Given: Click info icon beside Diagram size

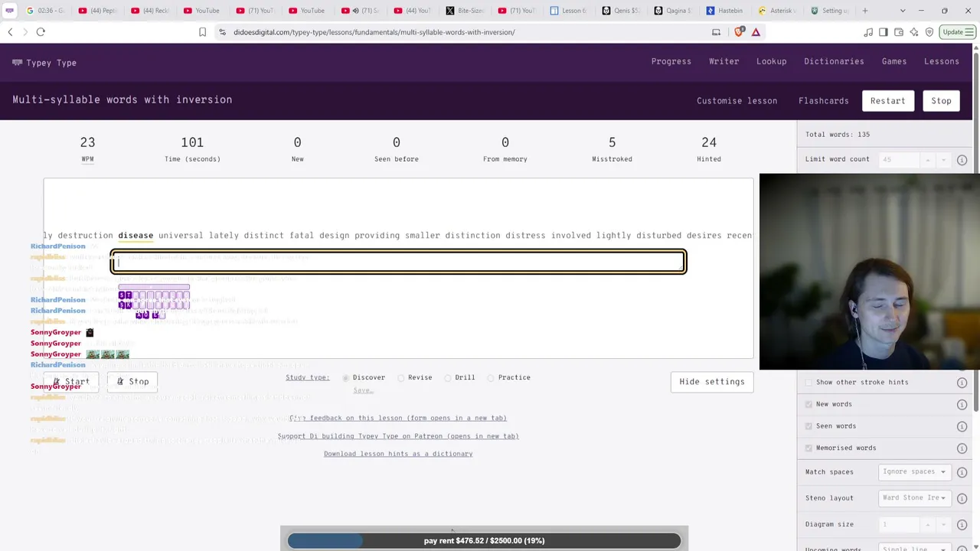Looking at the screenshot, I should tap(962, 524).
